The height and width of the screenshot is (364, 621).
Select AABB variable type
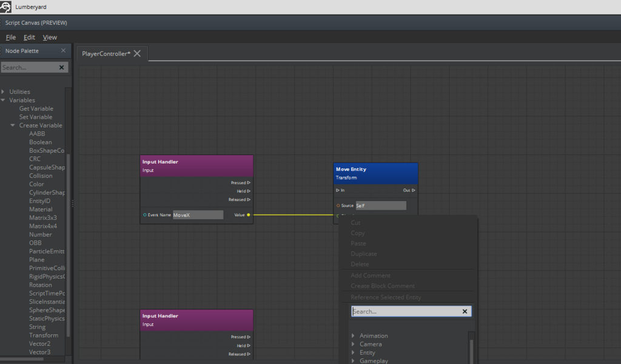[37, 134]
